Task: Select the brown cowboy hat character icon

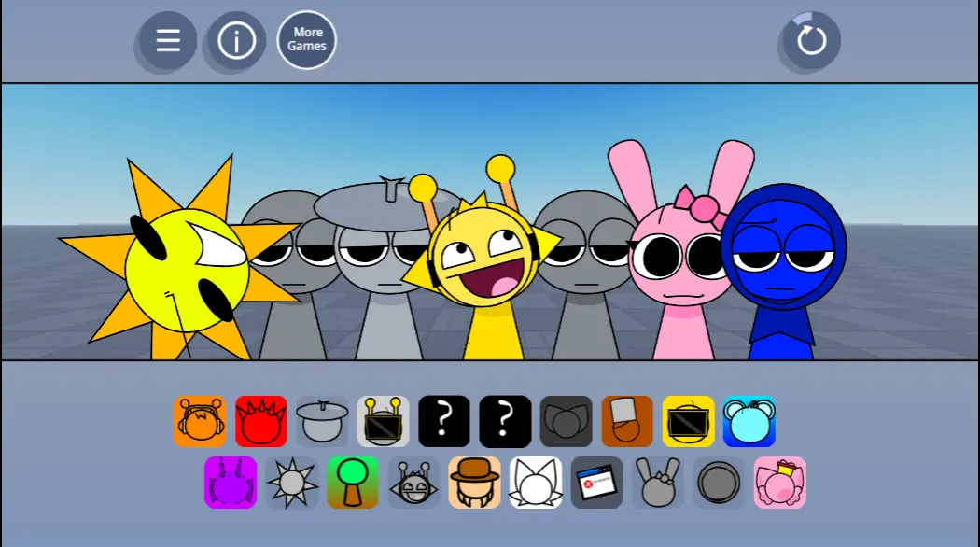Action: [x=475, y=483]
